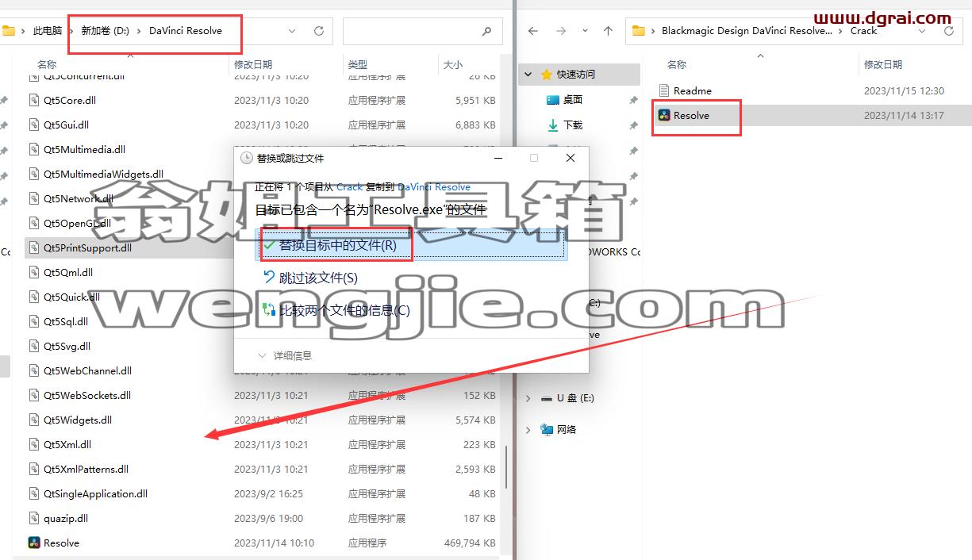Choose 比较两个文件的信息(C) option

click(x=336, y=309)
